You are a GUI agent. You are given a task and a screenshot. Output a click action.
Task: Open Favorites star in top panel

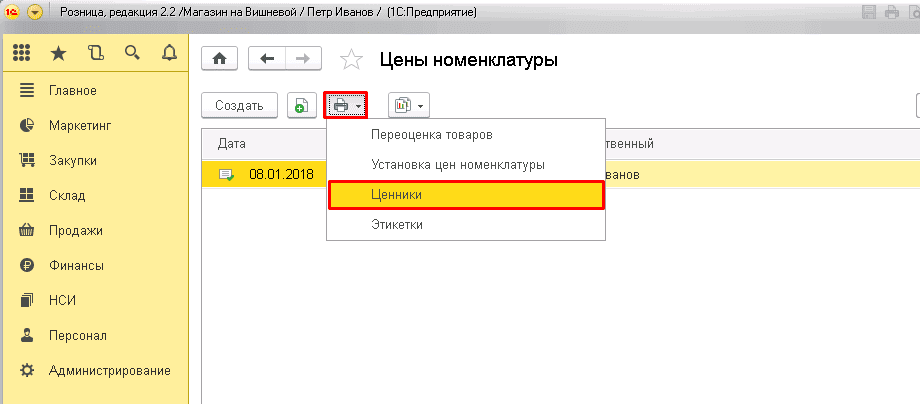click(x=59, y=54)
